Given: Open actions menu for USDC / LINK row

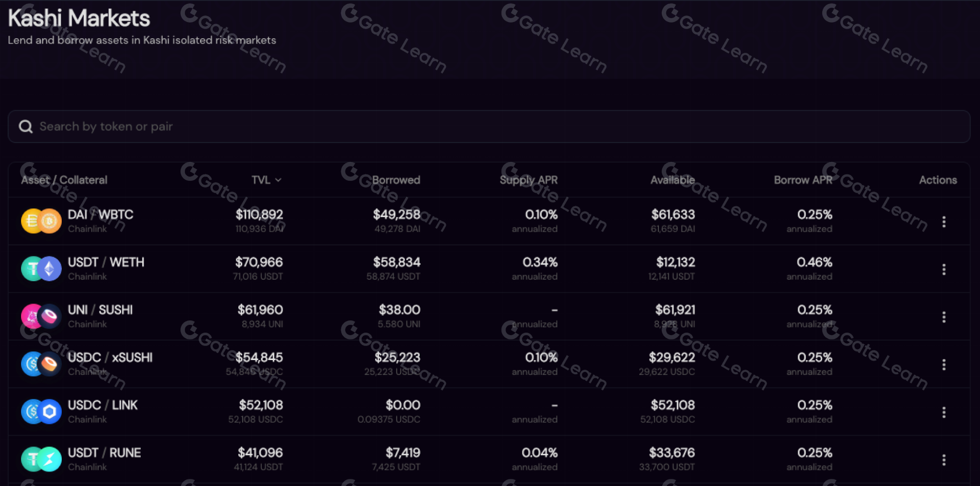Looking at the screenshot, I should pos(943,412).
